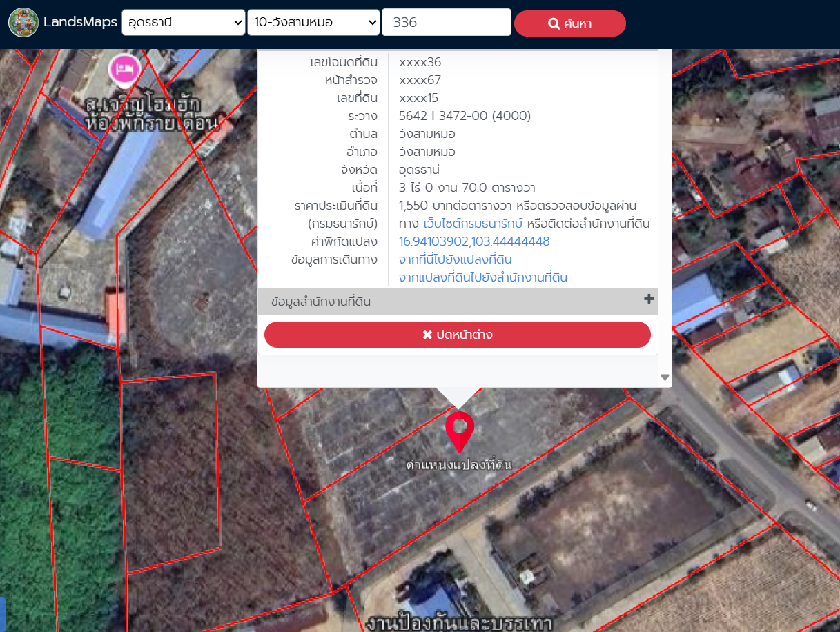Screen dimensions: 840x632
Task: Open the district dropdown 10-วังสามหมอ
Action: 313,22
